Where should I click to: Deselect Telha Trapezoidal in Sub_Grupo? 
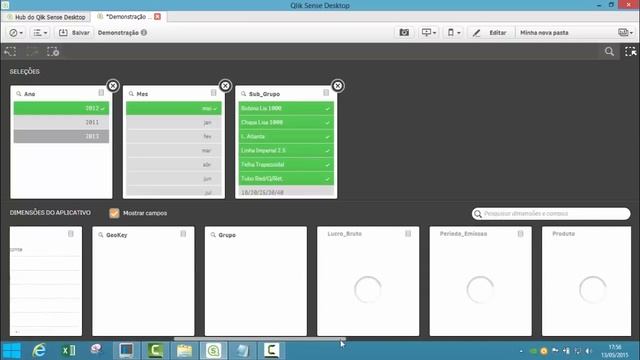[x=286, y=164]
